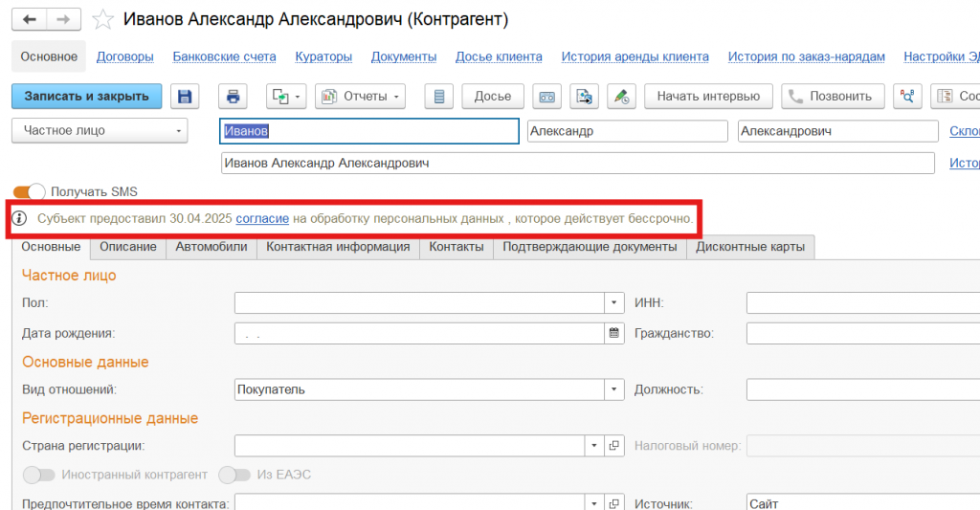Image resolution: width=980 pixels, height=510 pixels.
Task: Toggle the Из ЕАЭС switch
Action: tap(234, 475)
